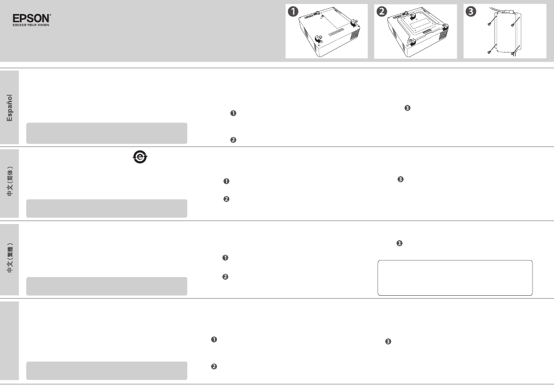Screen dimensions: 554x392
Task: Select the Español language tab
Action: coord(9,107)
